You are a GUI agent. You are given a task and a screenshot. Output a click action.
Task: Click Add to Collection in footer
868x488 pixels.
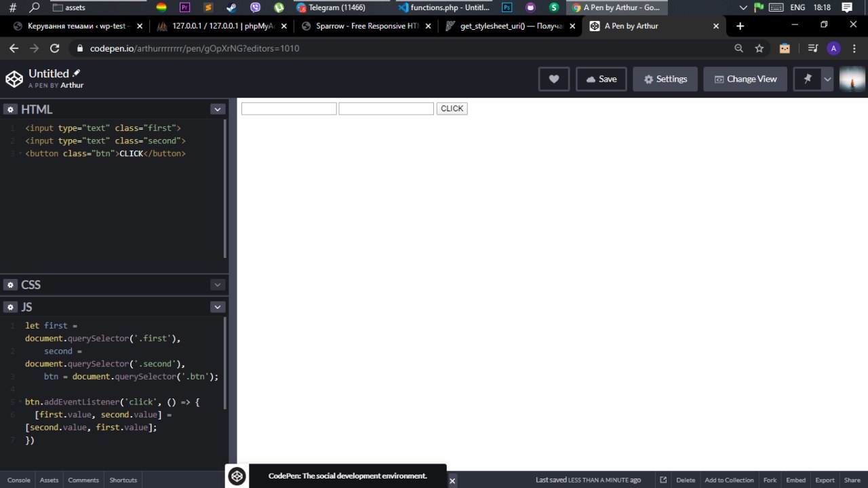729,480
